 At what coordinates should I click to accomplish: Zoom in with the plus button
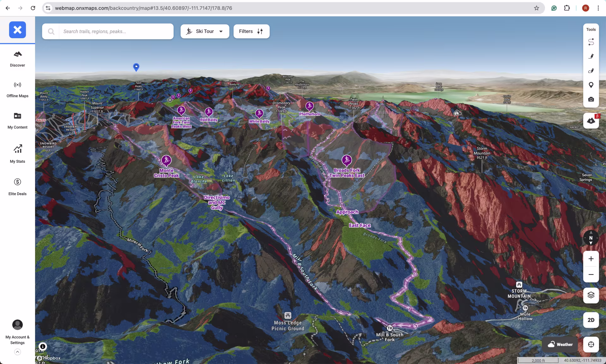tap(591, 259)
